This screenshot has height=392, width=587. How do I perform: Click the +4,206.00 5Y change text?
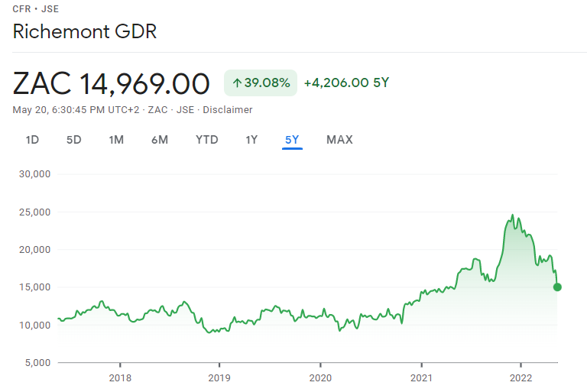point(347,83)
